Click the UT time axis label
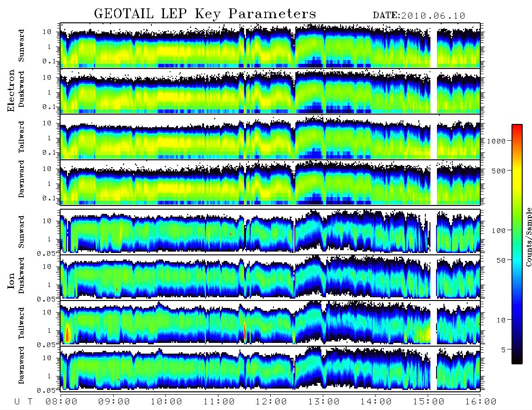 pos(23,402)
